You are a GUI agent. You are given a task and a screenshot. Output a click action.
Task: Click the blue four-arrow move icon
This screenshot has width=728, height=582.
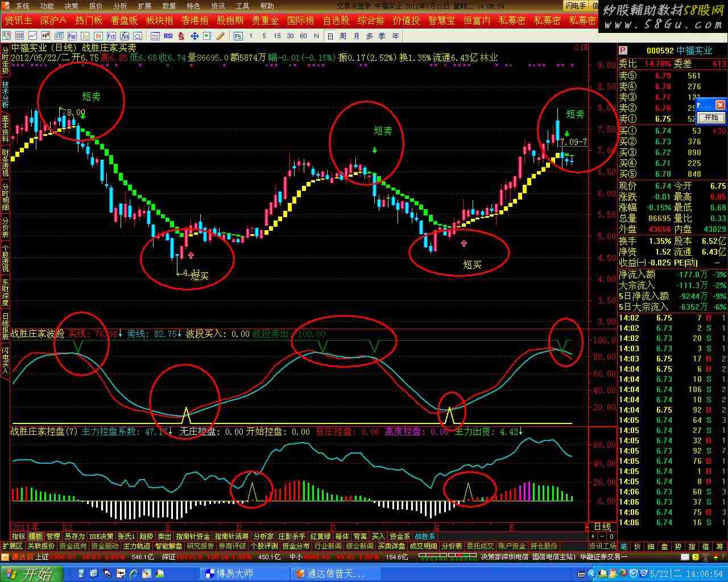[194, 36]
